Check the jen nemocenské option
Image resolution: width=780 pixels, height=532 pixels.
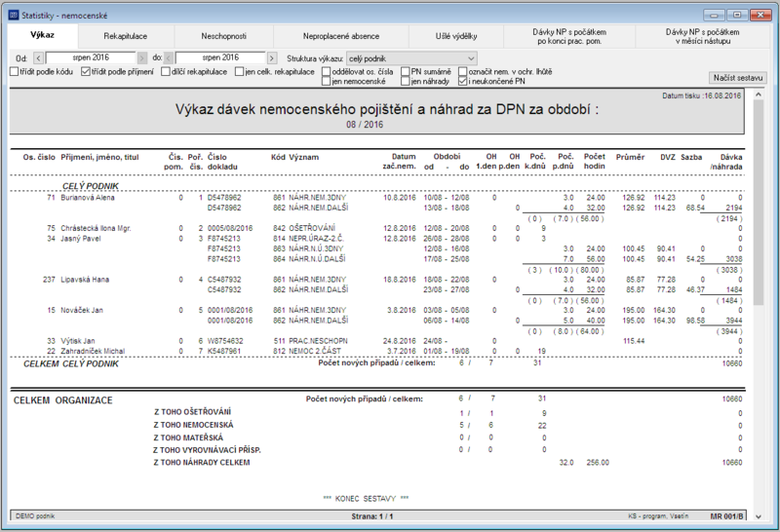pos(327,81)
